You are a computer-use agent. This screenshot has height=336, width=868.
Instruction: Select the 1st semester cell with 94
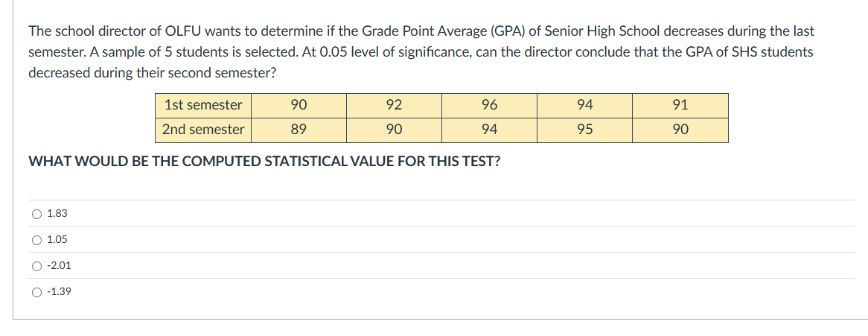click(584, 105)
